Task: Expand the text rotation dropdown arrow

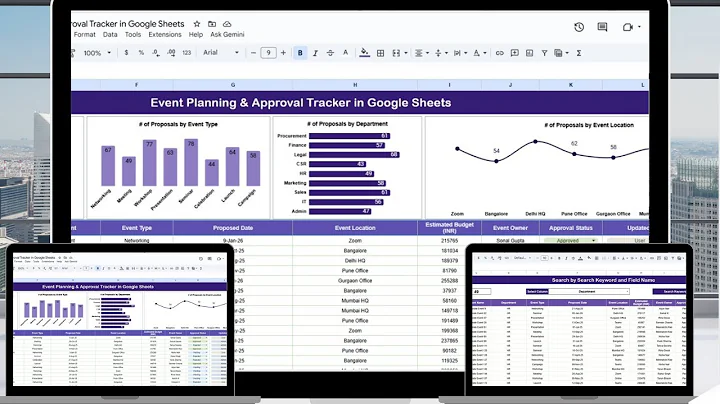Action: click(485, 53)
